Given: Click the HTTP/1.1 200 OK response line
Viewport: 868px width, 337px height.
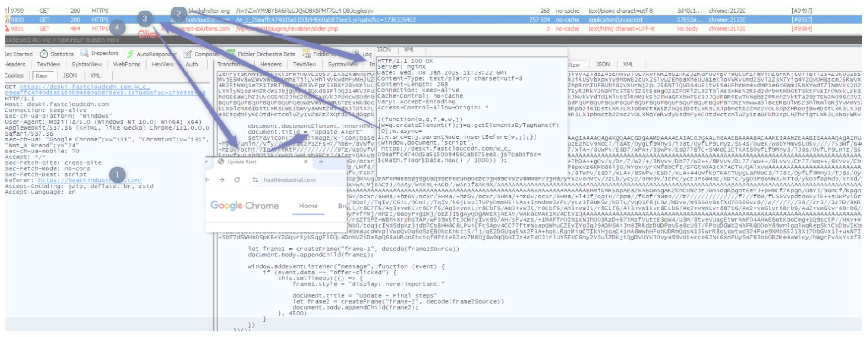Looking at the screenshot, I should pos(405,61).
